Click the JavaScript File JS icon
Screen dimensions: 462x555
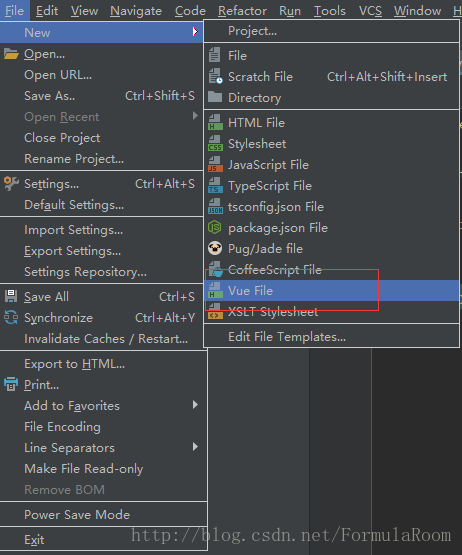pos(215,165)
